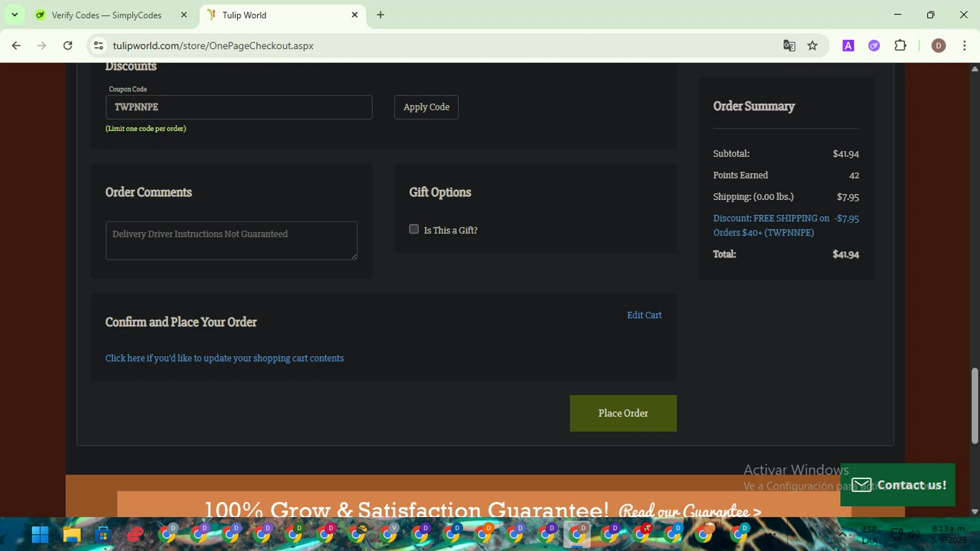Click the highlighted active Chrome taskbar icon
980x551 pixels.
[x=578, y=535]
